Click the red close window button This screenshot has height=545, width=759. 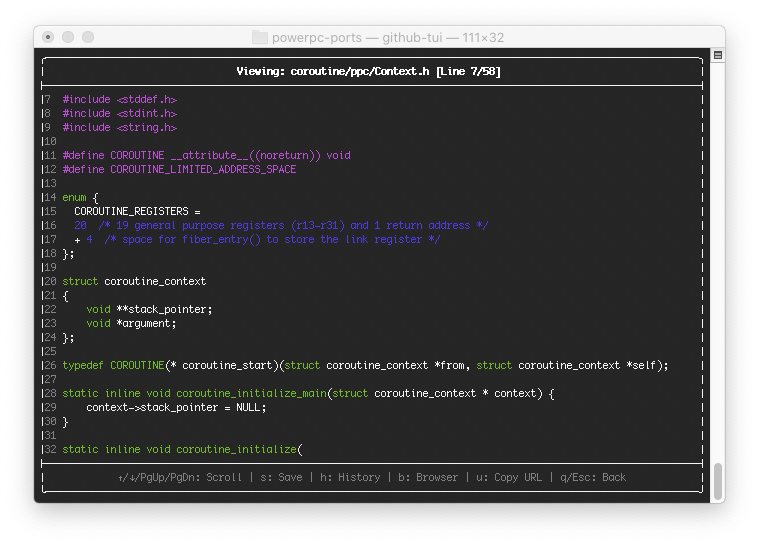coord(48,37)
